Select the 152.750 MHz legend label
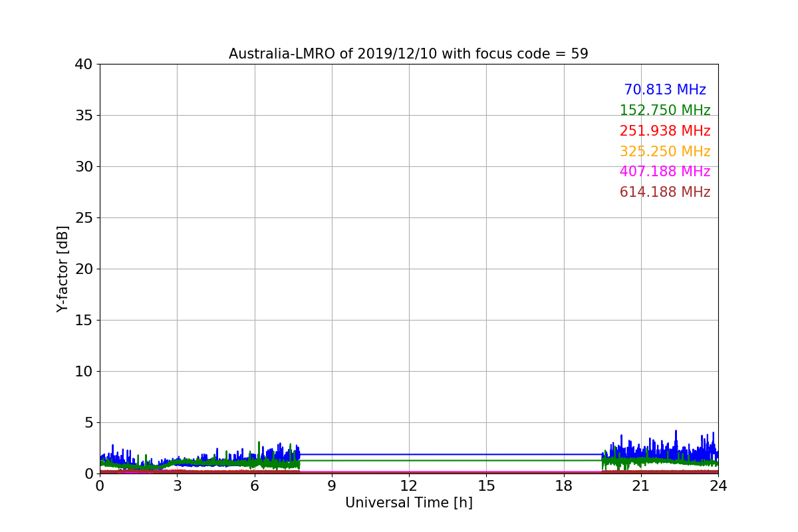Viewport: 798px width, 532px height. tap(665, 110)
